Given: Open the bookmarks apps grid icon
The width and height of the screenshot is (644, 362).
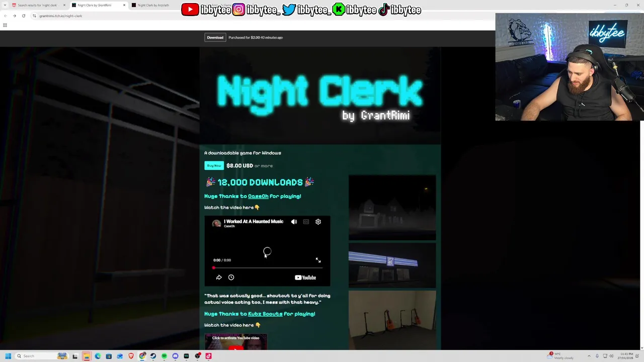Looking at the screenshot, I should click(5, 25).
